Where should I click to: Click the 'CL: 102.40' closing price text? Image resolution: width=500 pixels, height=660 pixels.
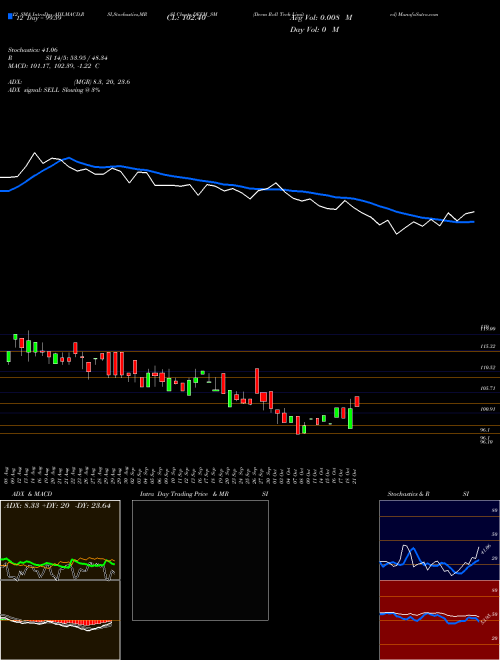coord(185,18)
